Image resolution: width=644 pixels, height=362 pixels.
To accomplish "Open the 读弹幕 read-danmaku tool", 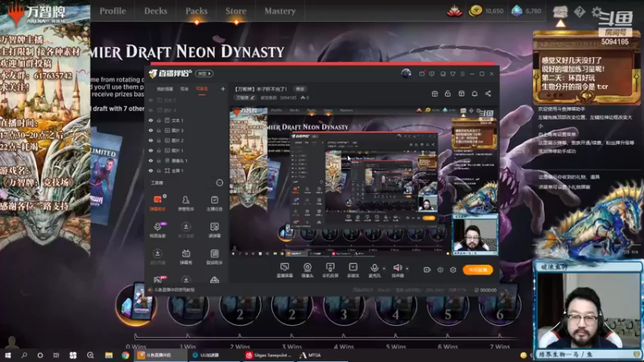I will coord(214,230).
